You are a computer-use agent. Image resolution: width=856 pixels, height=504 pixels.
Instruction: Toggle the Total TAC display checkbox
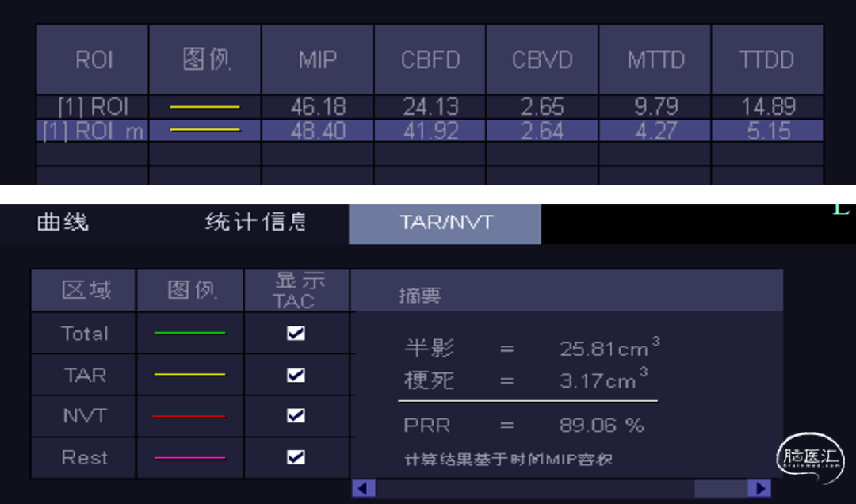[296, 334]
